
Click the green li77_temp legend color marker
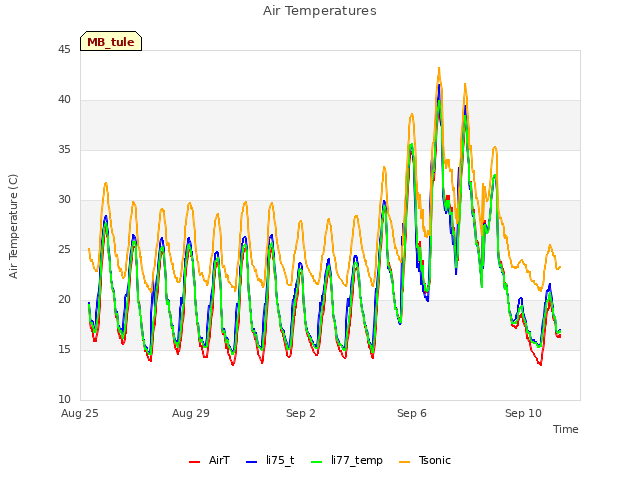[317, 462]
